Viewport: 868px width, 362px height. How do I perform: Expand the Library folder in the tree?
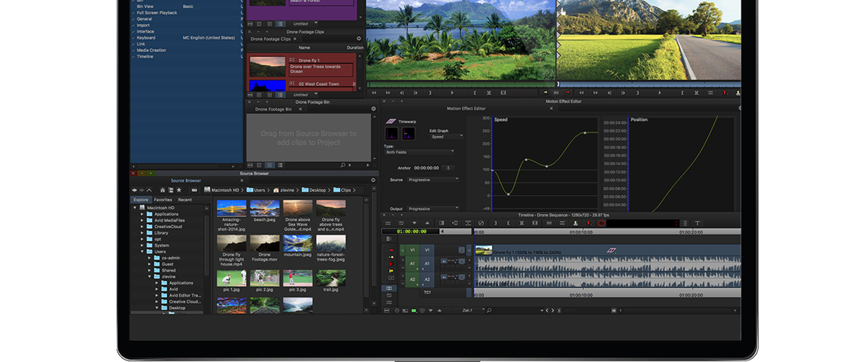tap(142, 232)
